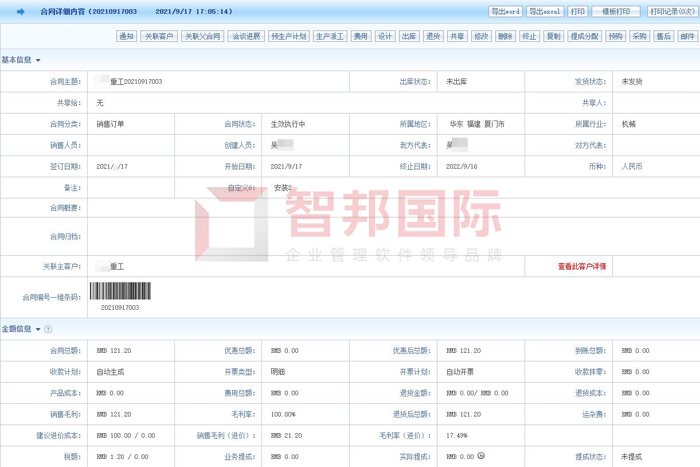Open 关联客户 from the action toolbar

click(159, 36)
